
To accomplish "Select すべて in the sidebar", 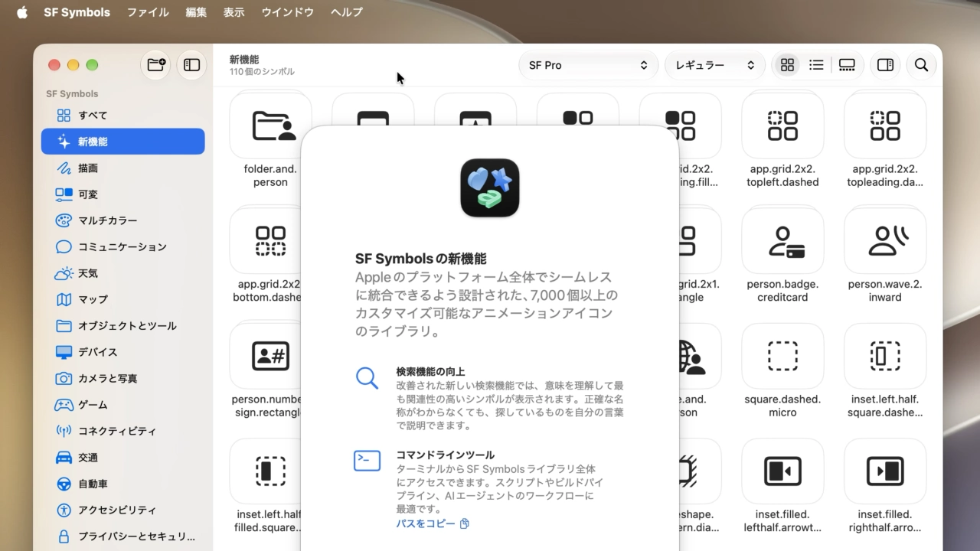I will pos(123,116).
